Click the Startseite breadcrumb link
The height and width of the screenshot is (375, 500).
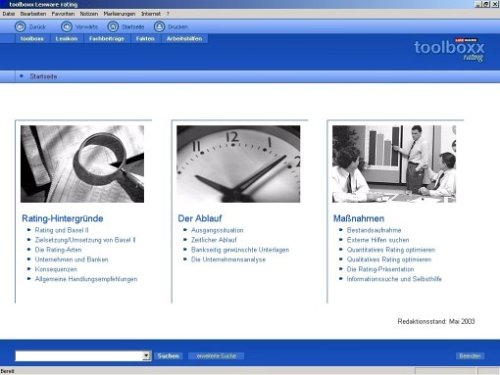coord(43,76)
